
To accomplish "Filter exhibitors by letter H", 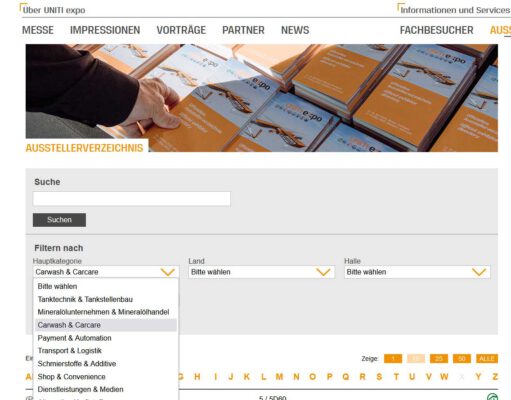I will click(197, 377).
